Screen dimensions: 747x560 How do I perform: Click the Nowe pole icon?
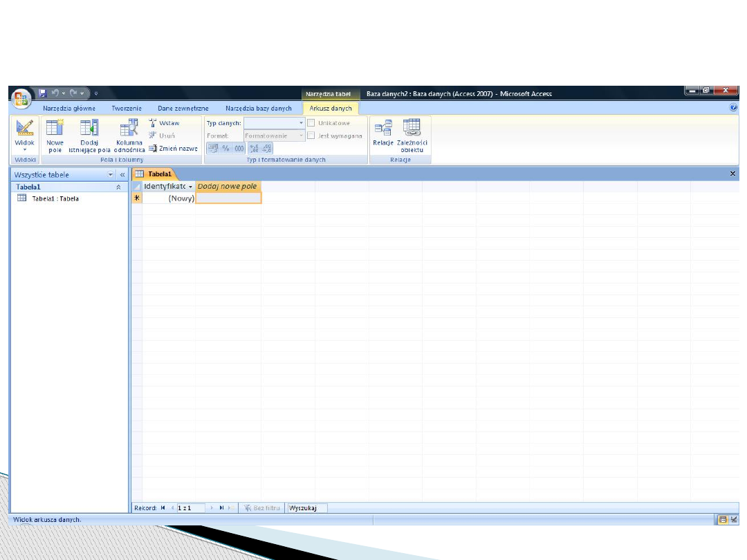pos(55,129)
